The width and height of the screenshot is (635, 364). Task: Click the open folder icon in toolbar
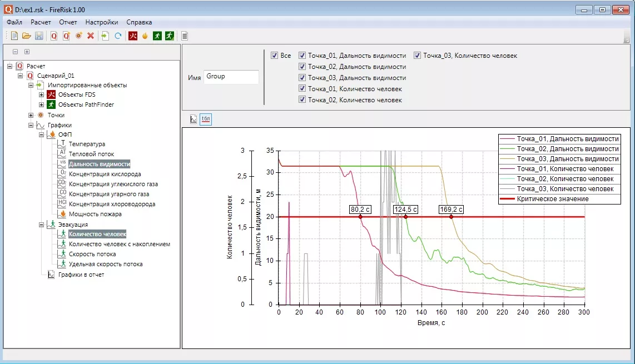[x=27, y=36]
